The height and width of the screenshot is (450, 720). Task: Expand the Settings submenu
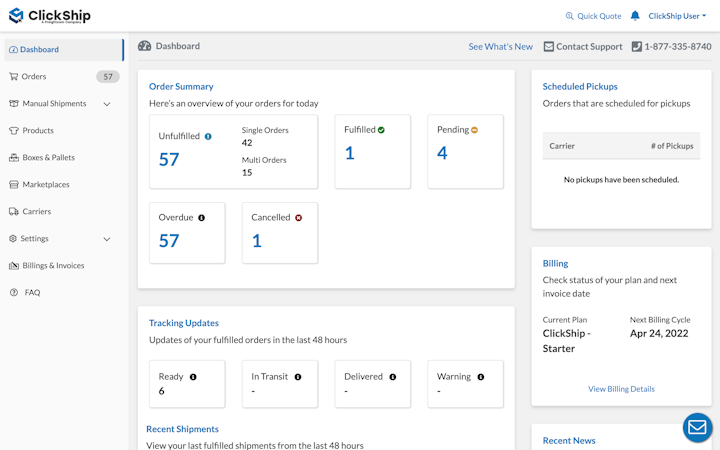tap(107, 239)
